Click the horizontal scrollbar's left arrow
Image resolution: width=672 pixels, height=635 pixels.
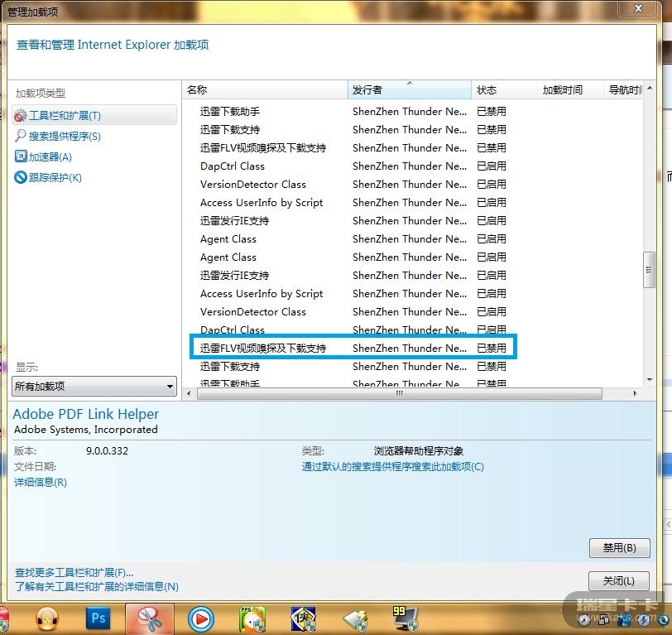click(x=189, y=393)
